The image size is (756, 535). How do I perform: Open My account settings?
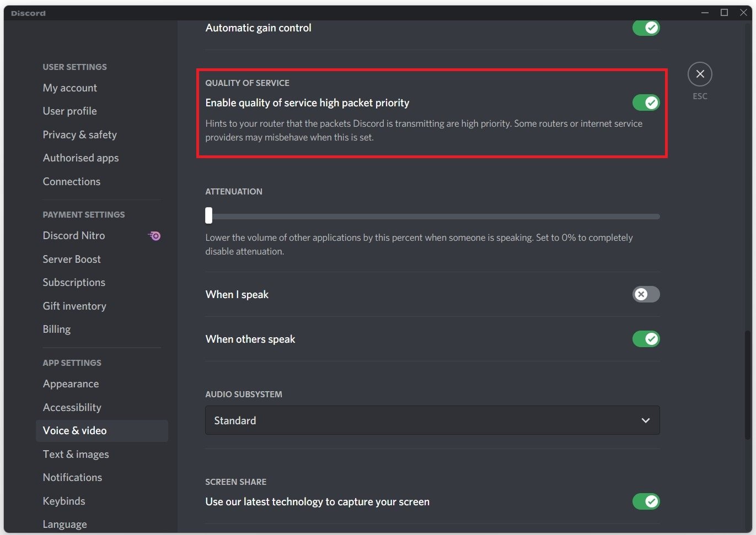[x=70, y=88]
